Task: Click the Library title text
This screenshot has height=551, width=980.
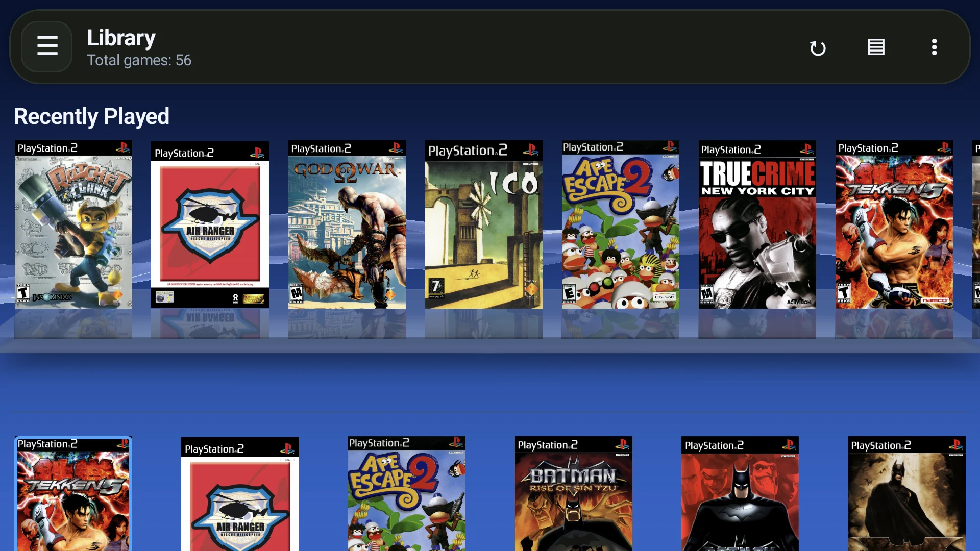Action: (x=121, y=38)
